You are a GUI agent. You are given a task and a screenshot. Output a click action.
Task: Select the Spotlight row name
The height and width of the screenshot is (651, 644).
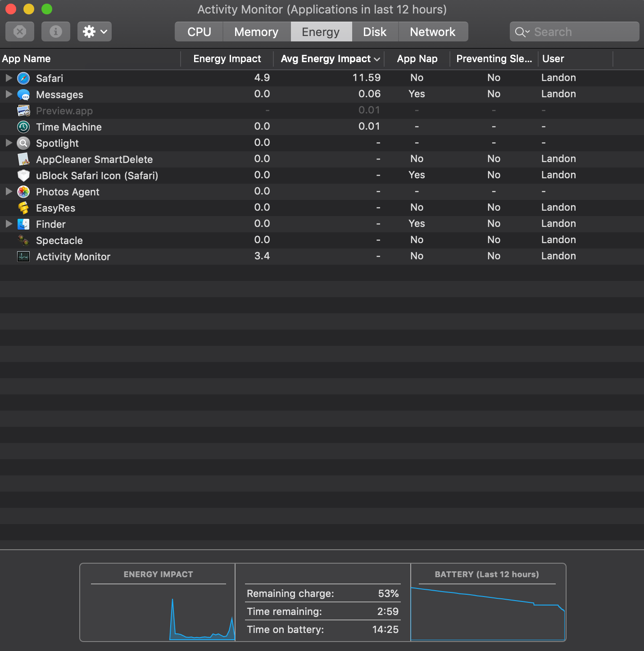57,143
